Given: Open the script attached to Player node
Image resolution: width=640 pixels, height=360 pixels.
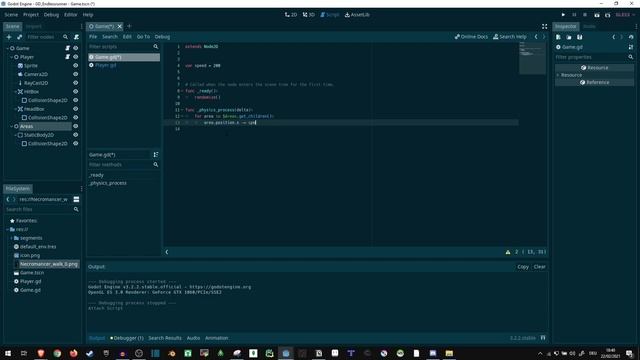Looking at the screenshot, I should click(67, 57).
